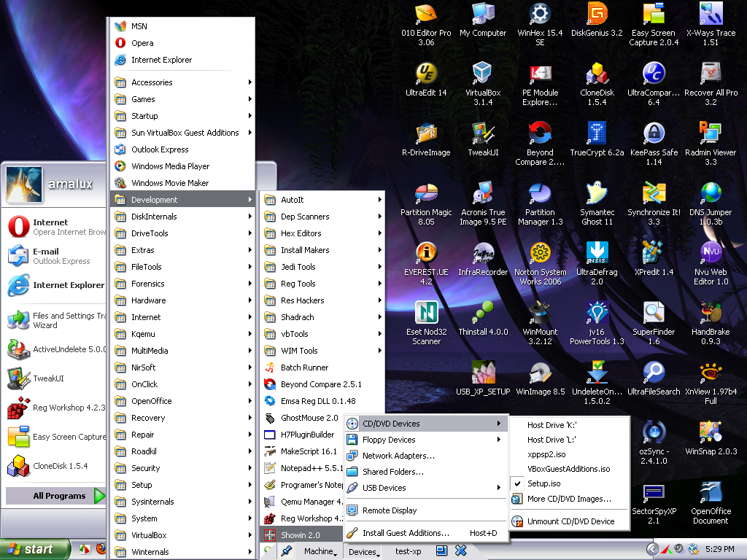
Task: Launch VirtualBox 3.1.4 desktop icon
Action: tap(483, 85)
